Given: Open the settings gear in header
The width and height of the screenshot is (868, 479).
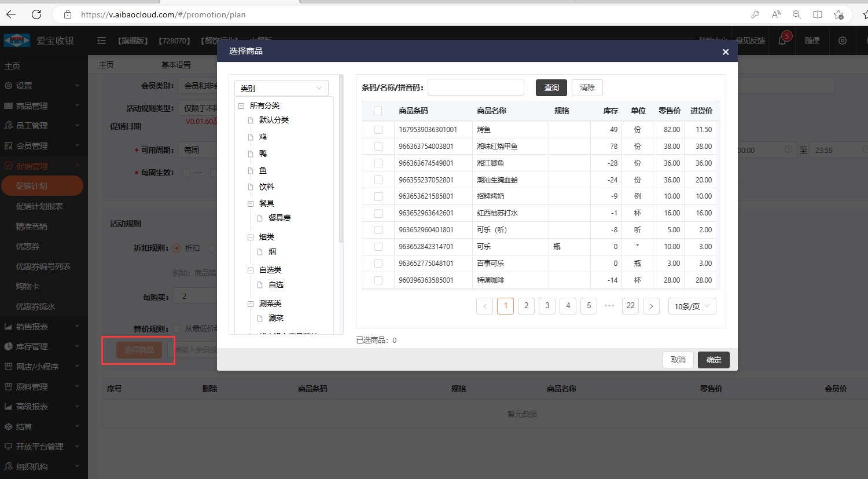Looking at the screenshot, I should [x=843, y=41].
